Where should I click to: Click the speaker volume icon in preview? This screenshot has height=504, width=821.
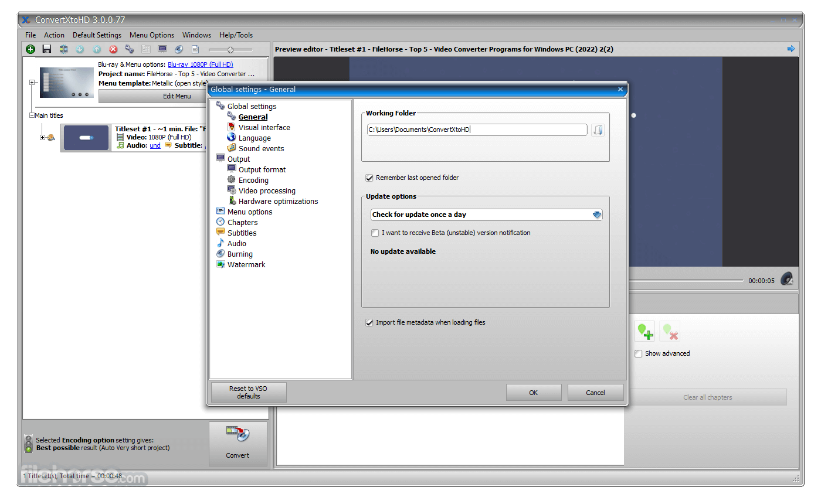click(x=787, y=279)
